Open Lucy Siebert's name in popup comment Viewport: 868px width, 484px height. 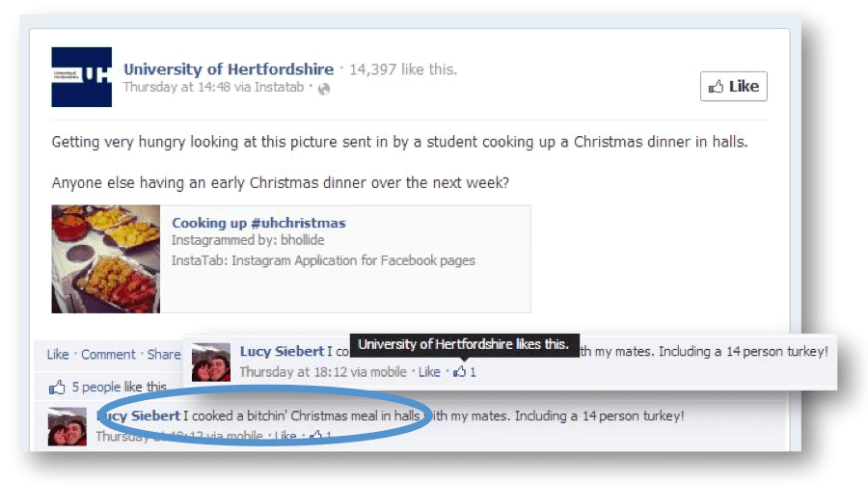pos(282,351)
